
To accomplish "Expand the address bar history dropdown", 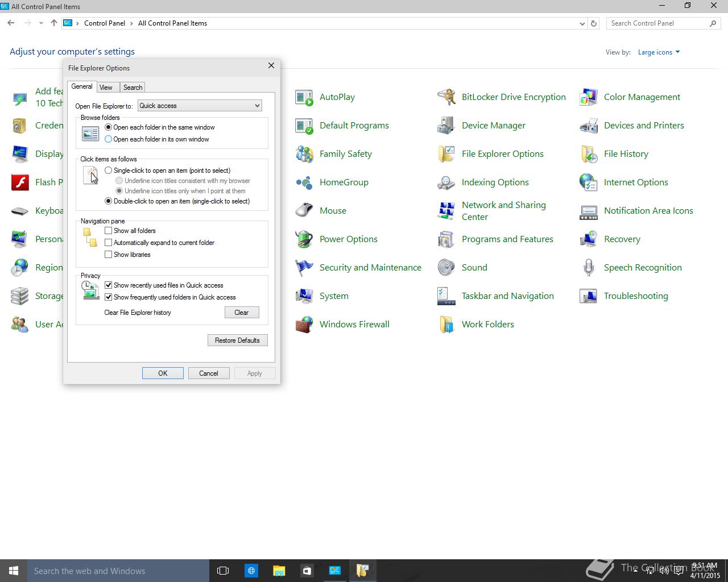I will pos(582,23).
